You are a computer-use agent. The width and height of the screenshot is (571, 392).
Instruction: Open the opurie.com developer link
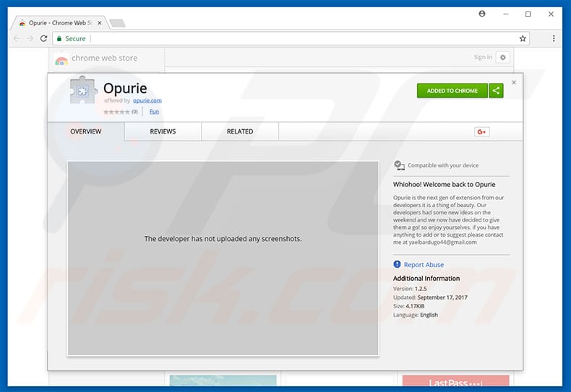[147, 101]
